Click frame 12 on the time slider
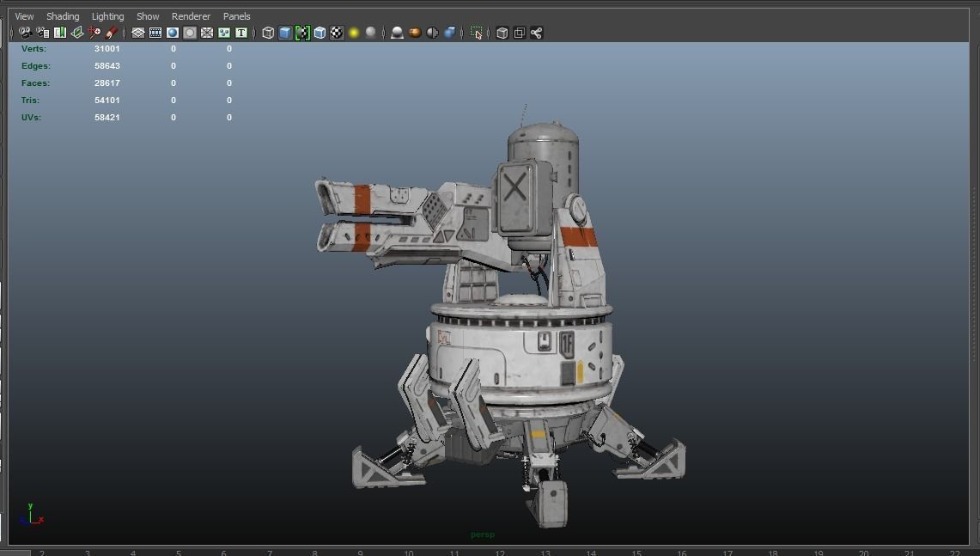Screen dimensions: 980x556 [500, 553]
